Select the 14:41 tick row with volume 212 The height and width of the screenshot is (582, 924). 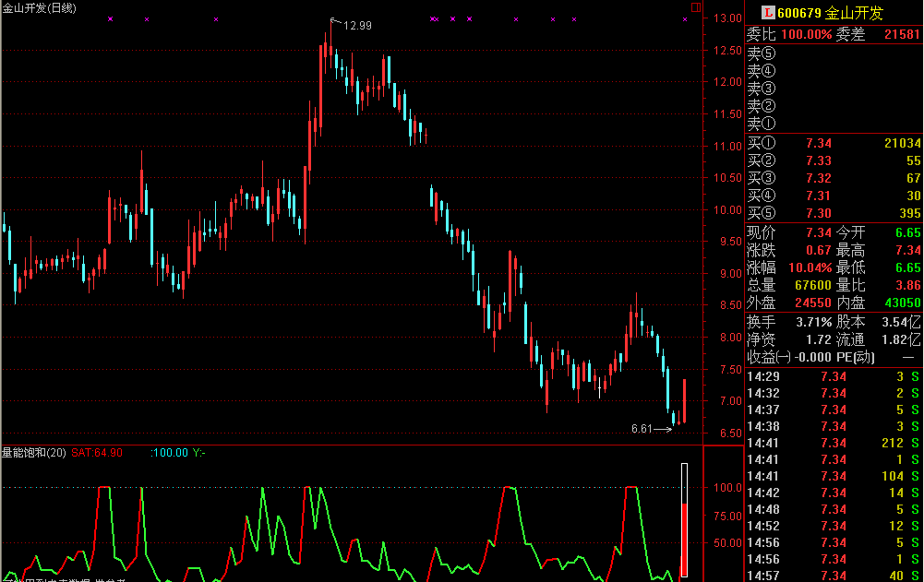pos(834,443)
